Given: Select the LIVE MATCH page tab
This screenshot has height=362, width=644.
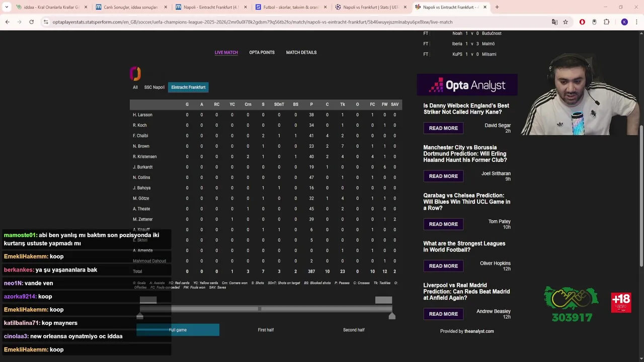Looking at the screenshot, I should coord(226,52).
